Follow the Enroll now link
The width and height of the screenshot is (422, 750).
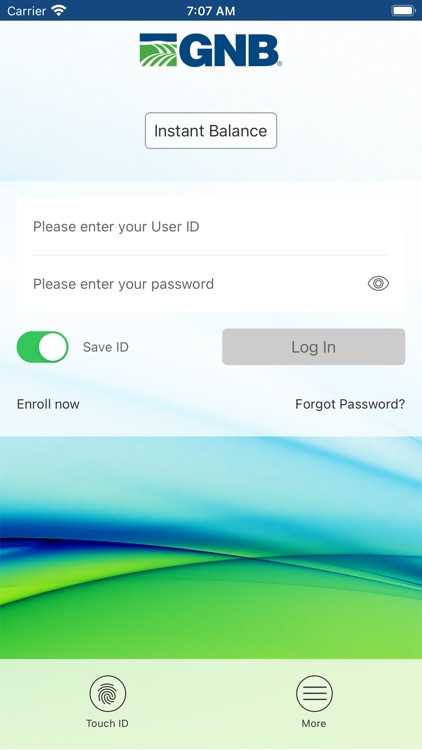coord(48,404)
